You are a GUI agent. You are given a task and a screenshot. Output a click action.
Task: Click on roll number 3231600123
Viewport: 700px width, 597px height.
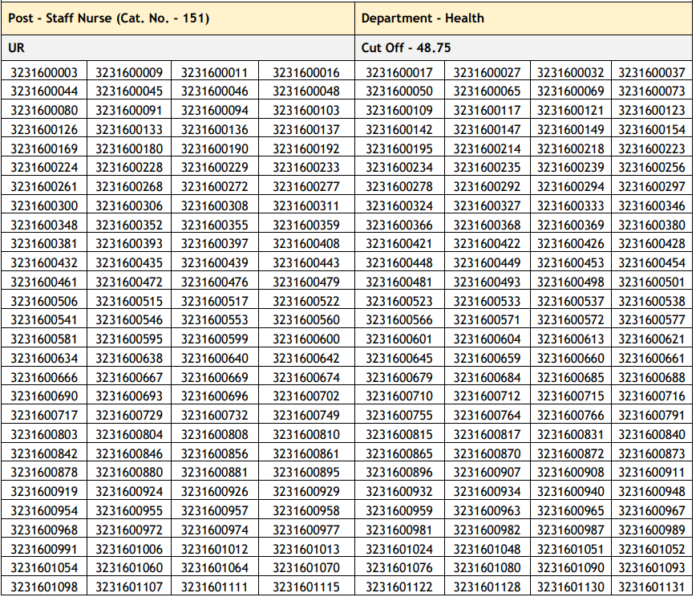(652, 111)
